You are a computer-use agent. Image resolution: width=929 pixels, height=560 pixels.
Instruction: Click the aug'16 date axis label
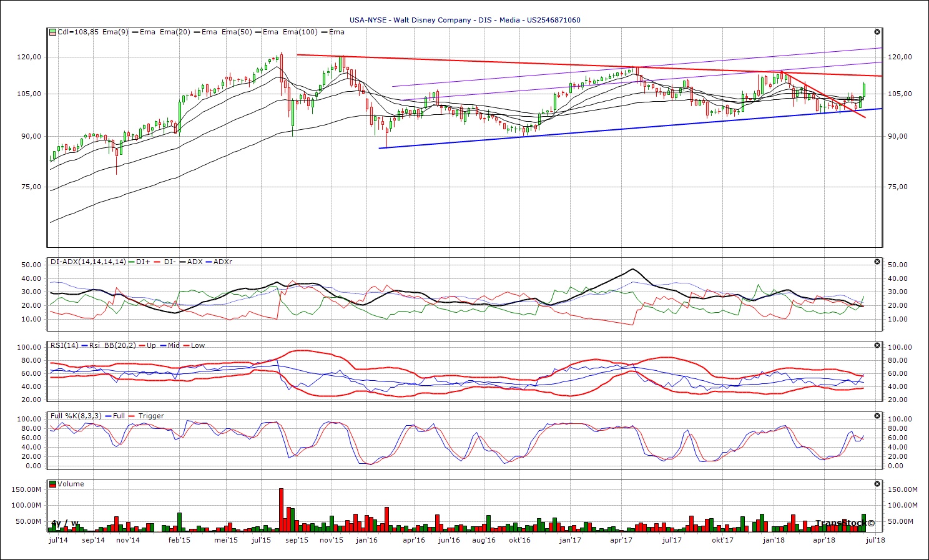point(484,540)
